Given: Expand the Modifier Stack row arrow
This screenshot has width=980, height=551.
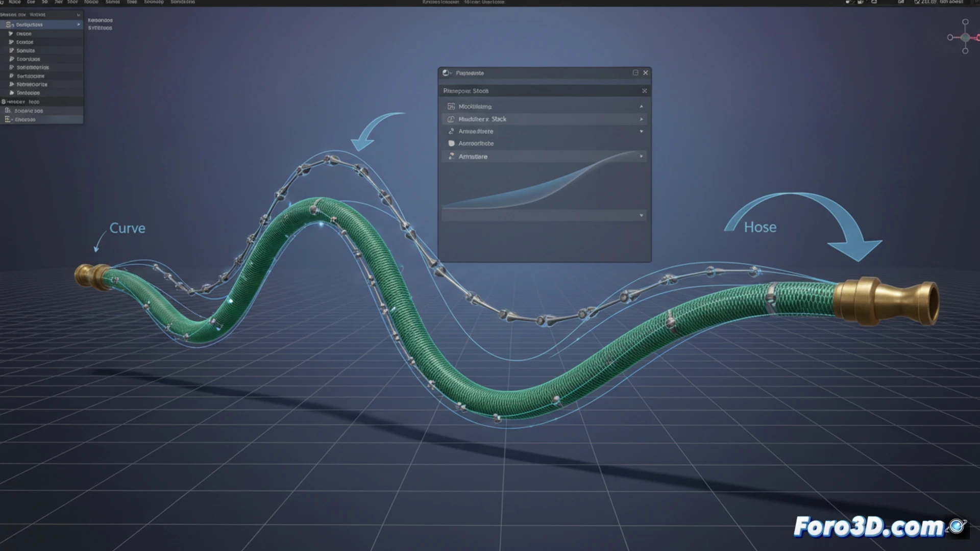Looking at the screenshot, I should pos(641,119).
